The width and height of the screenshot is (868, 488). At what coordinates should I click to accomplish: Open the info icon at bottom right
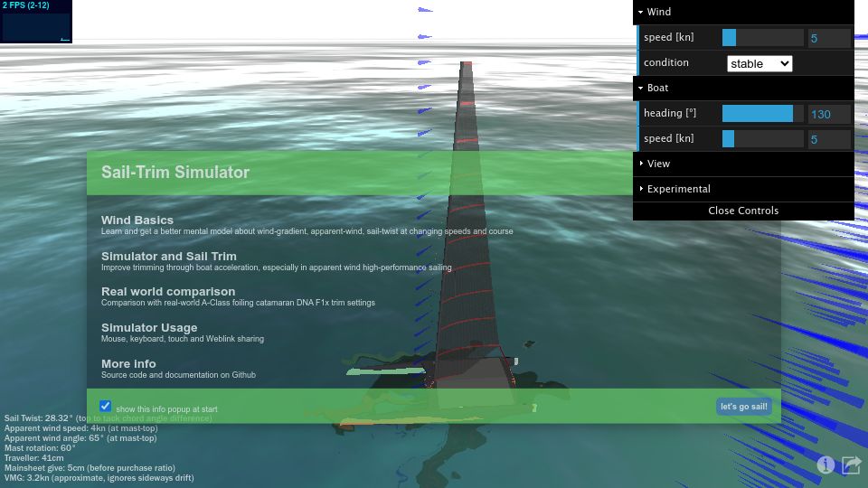click(826, 465)
